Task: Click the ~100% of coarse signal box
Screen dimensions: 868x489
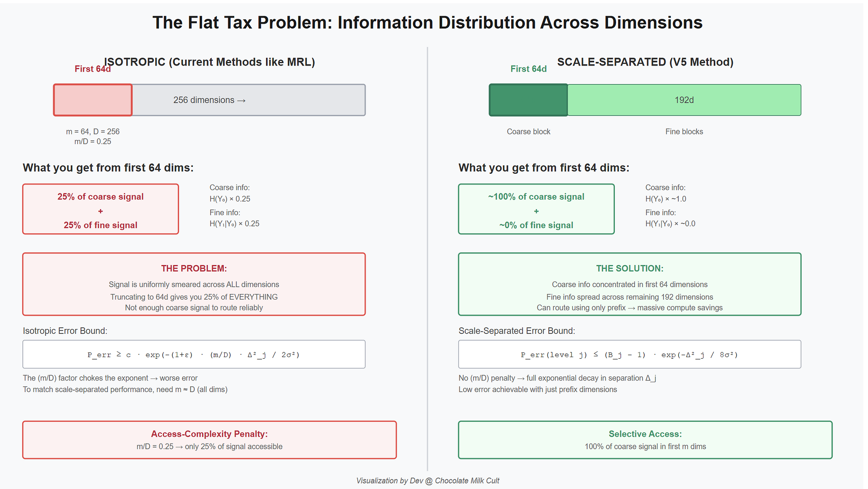Action: pyautogui.click(x=536, y=209)
